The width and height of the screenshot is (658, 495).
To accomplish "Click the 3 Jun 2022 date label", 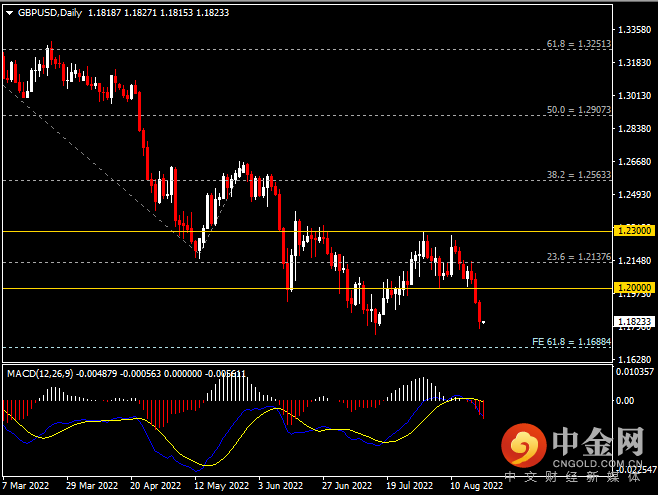I will (x=280, y=485).
